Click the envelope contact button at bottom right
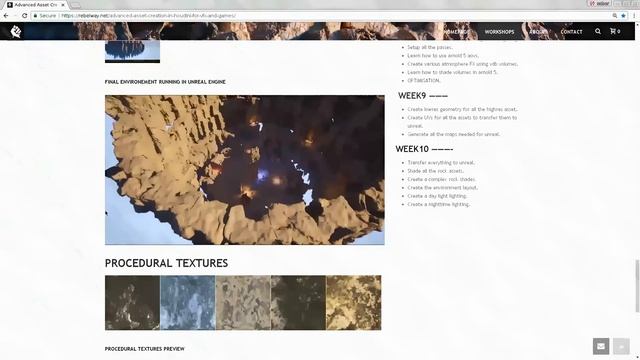 point(601,346)
